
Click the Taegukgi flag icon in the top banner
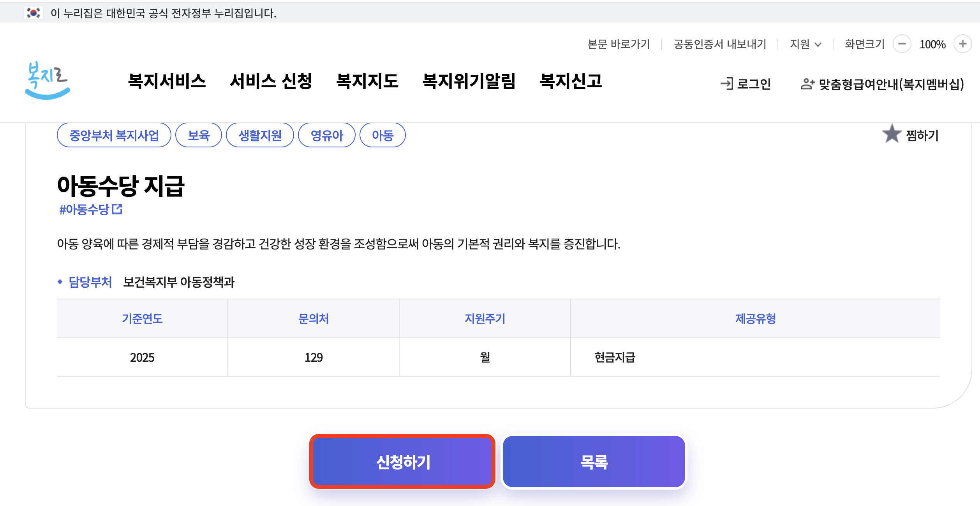point(33,12)
